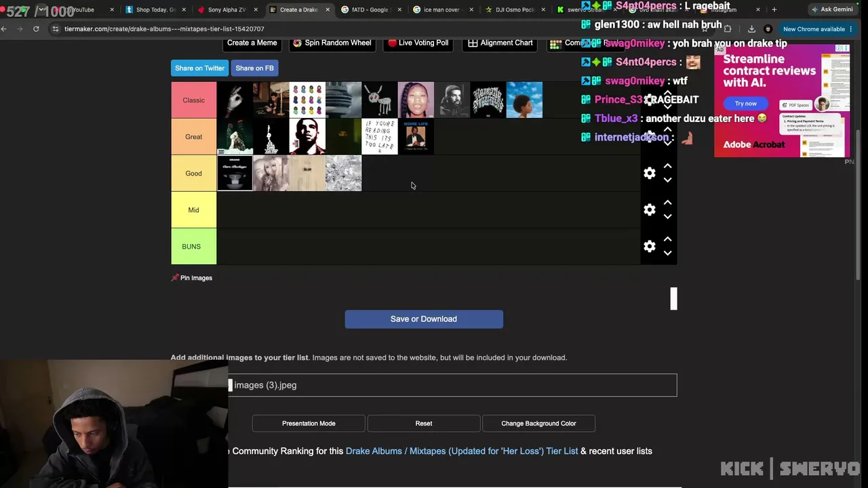Click the Classic tier color label
This screenshot has height=488, width=868.
194,100
